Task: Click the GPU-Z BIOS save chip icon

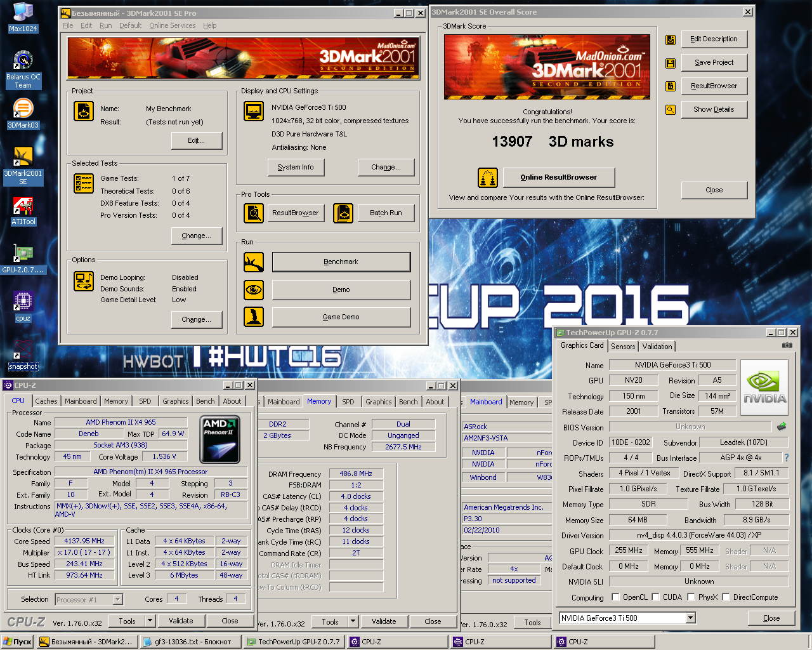Action: 782,427
